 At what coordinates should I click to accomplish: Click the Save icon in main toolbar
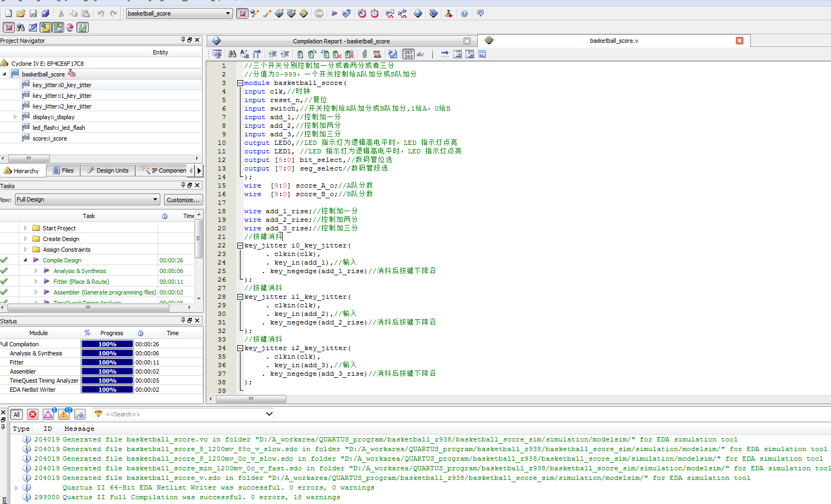pyautogui.click(x=33, y=13)
